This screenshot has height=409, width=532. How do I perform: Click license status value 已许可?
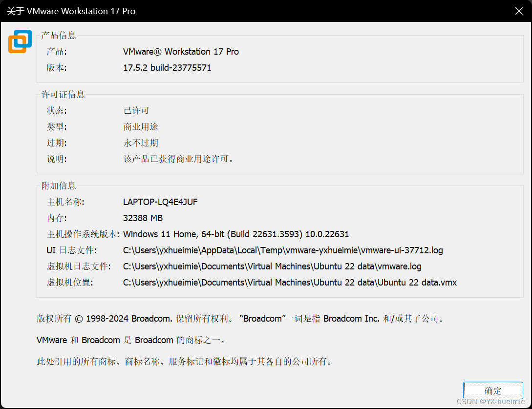click(x=136, y=110)
